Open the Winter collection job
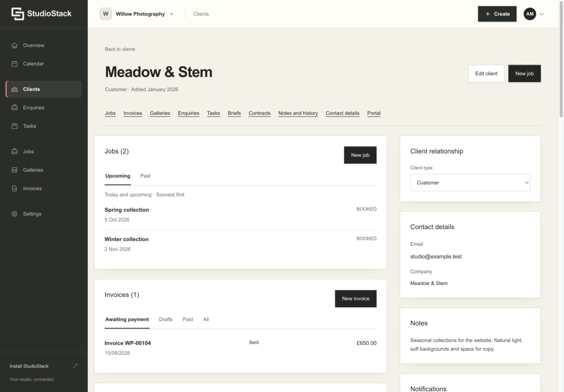564x392 pixels. click(127, 239)
